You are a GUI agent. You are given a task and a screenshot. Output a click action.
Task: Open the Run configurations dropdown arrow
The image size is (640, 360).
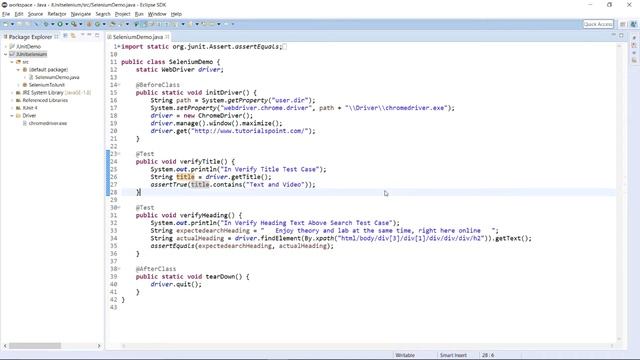click(67, 24)
